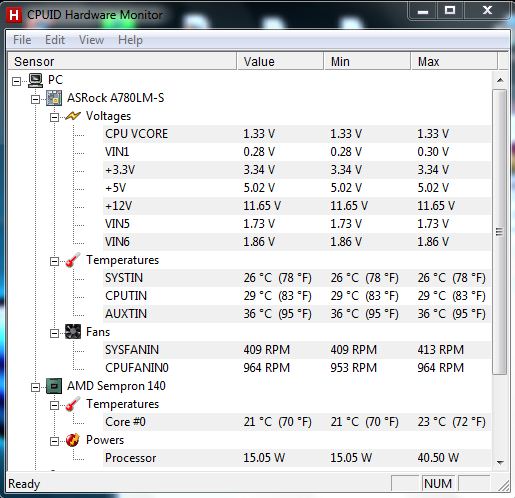The image size is (515, 498).
Task: Click the window resize grip
Action: point(503,485)
